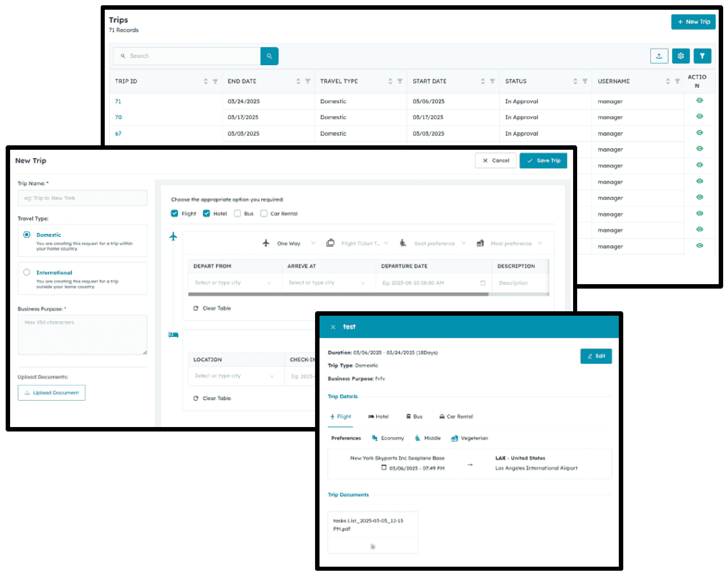Click the New Trip button
The image size is (728, 576).
(x=693, y=22)
